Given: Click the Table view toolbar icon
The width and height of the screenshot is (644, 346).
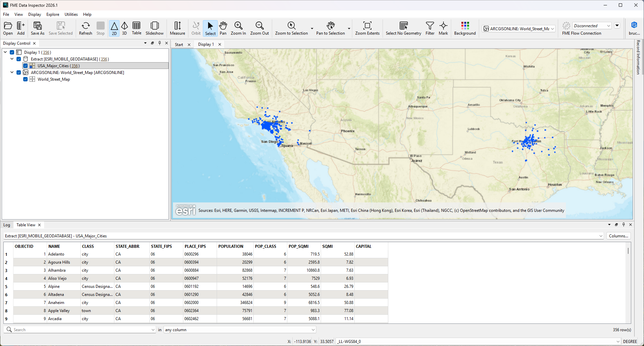Looking at the screenshot, I should [x=137, y=28].
